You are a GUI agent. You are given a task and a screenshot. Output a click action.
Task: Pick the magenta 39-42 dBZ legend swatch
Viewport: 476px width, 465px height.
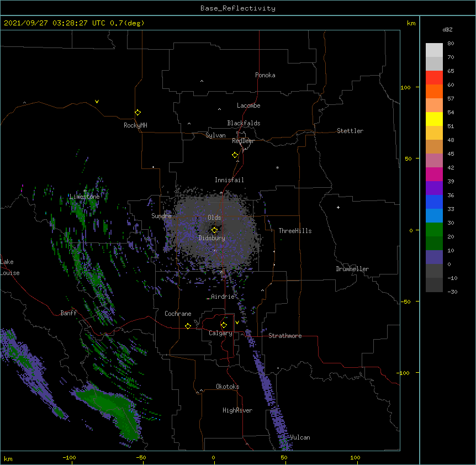(434, 174)
